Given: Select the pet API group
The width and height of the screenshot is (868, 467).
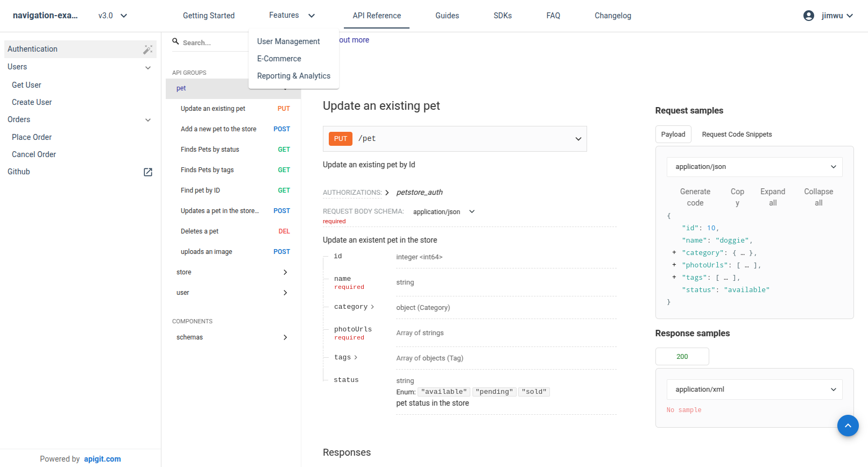Looking at the screenshot, I should [x=234, y=88].
